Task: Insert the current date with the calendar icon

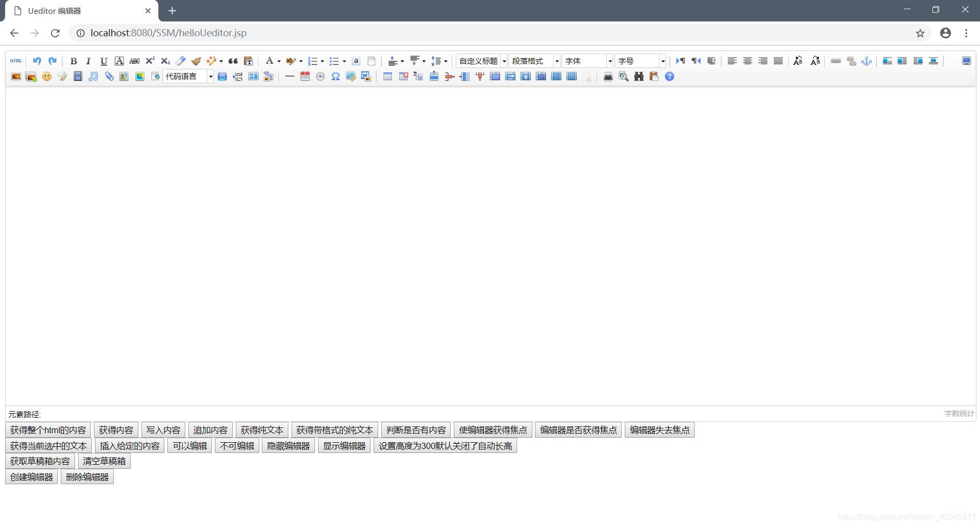Action: [x=305, y=77]
